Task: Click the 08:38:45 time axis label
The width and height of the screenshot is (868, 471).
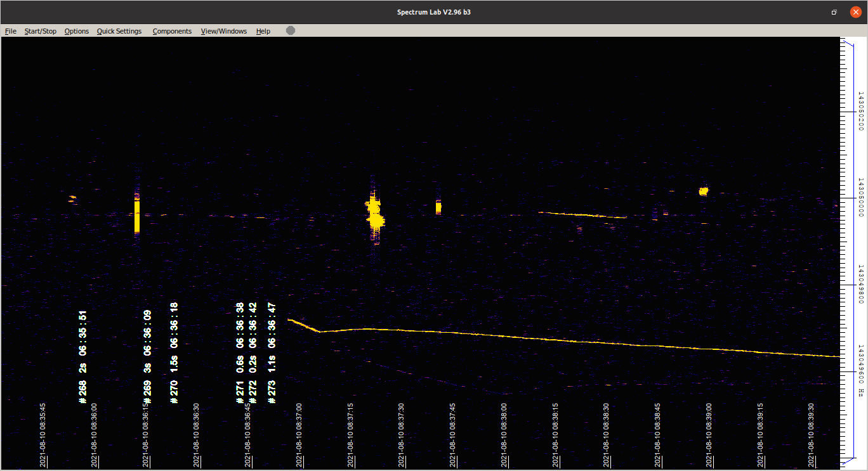Action: [658, 435]
